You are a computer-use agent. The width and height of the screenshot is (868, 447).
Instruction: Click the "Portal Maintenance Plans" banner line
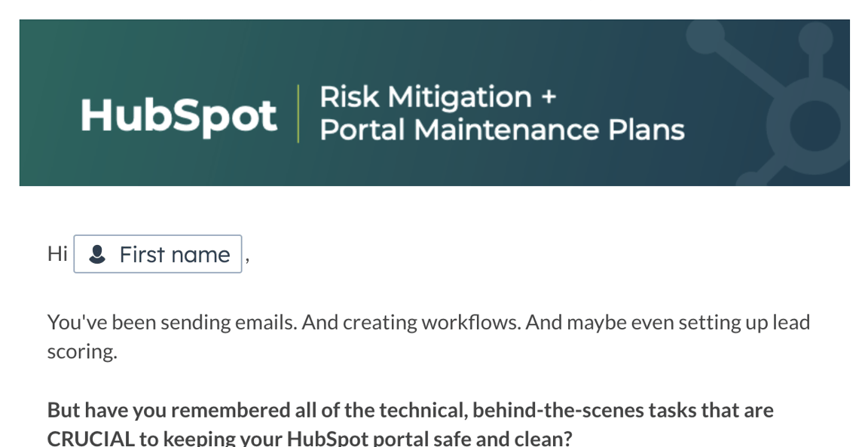click(x=502, y=130)
